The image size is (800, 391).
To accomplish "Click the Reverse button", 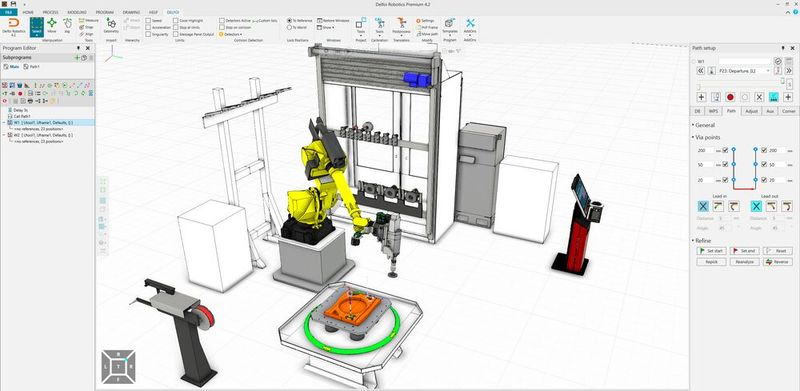I will (778, 262).
